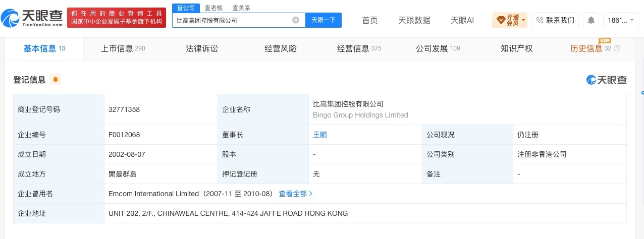Open the 基本信息 tab
The height and width of the screenshot is (239, 644).
pyautogui.click(x=44, y=48)
